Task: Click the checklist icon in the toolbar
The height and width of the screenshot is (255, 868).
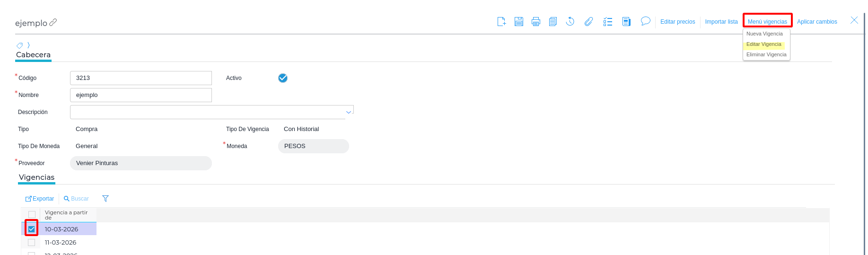Action: pyautogui.click(x=608, y=22)
